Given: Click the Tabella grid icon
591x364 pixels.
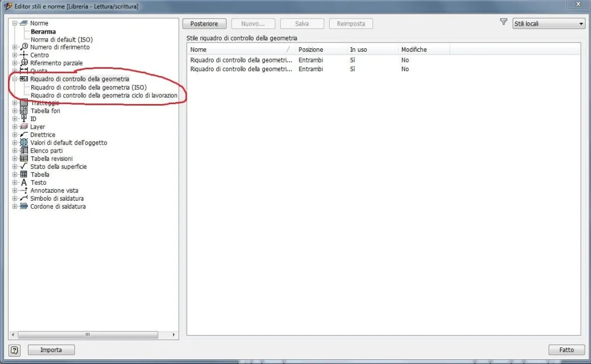Looking at the screenshot, I should 24,174.
